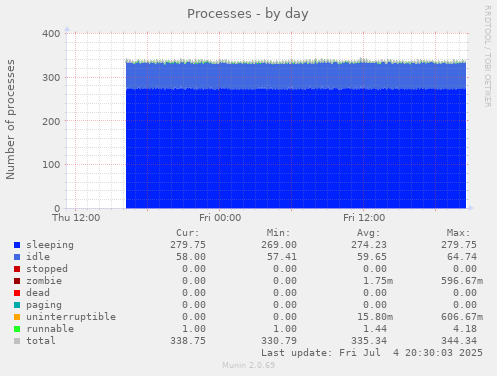
Task: Click the total legend color swatch
Action: click(x=17, y=341)
